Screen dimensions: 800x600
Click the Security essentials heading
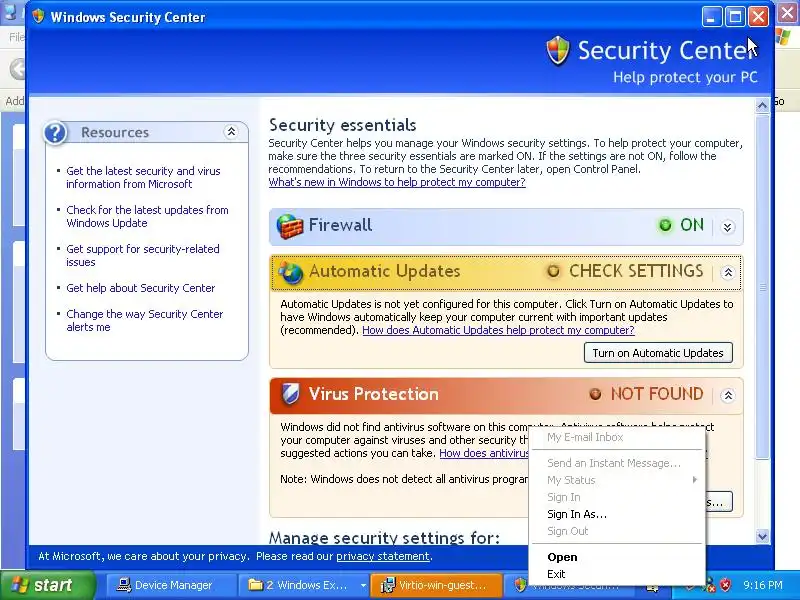(x=342, y=125)
